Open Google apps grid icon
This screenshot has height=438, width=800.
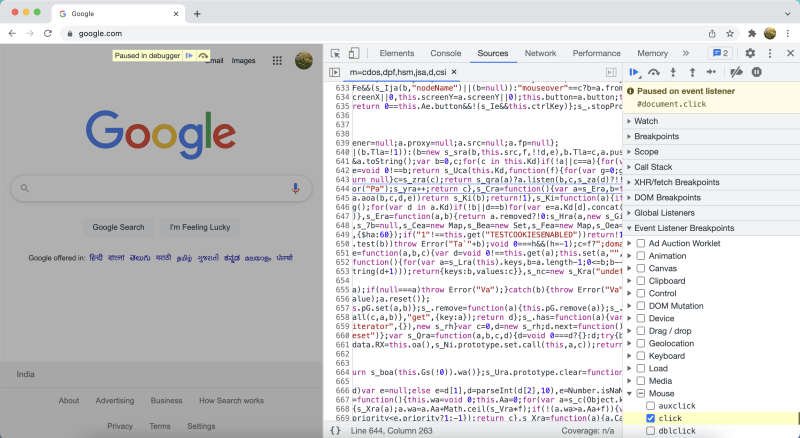pos(277,61)
